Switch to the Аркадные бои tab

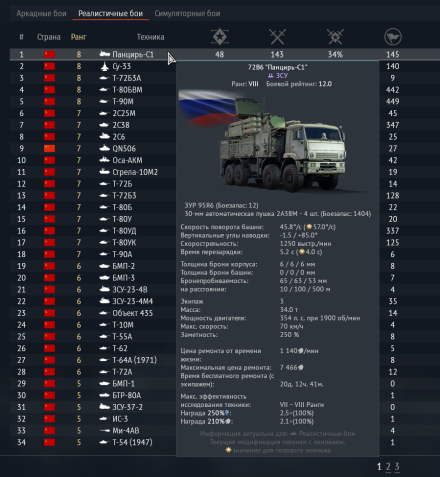(x=41, y=14)
